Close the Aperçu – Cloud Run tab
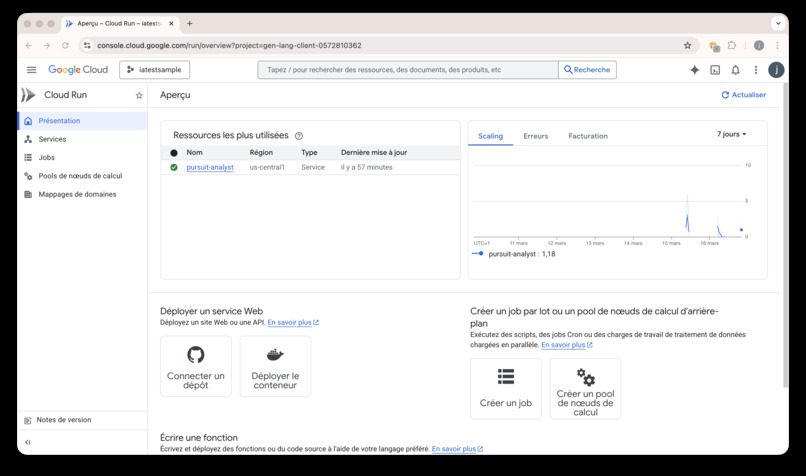Screen dimensions: 806x476 [171, 24]
